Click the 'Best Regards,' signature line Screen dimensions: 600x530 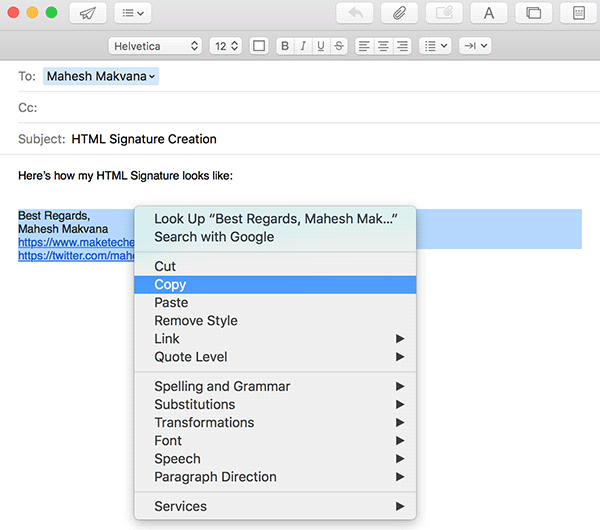point(54,216)
